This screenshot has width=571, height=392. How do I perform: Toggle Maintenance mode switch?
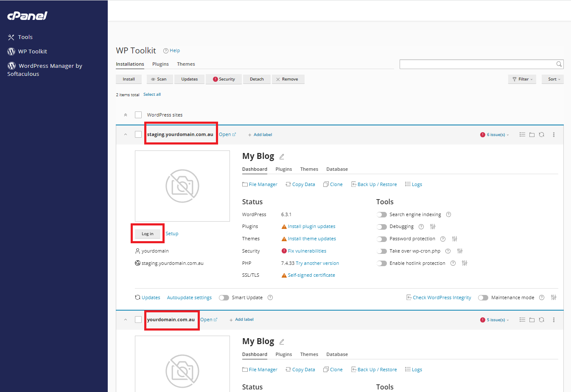(483, 297)
